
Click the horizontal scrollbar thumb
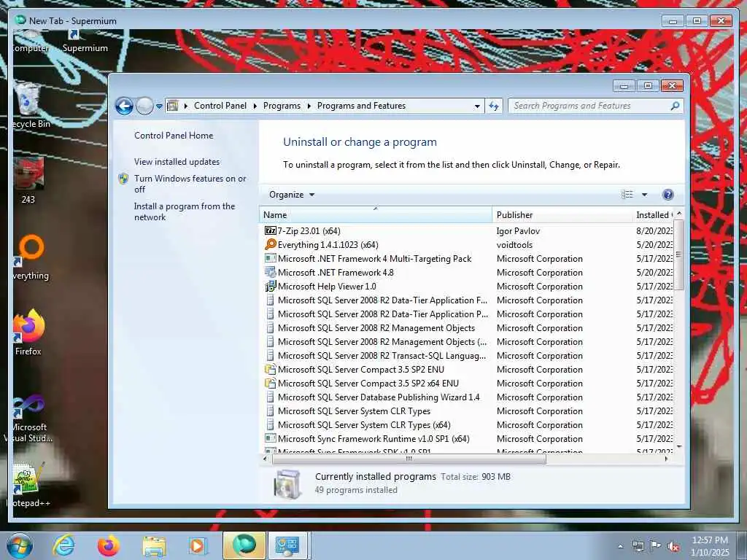409,459
